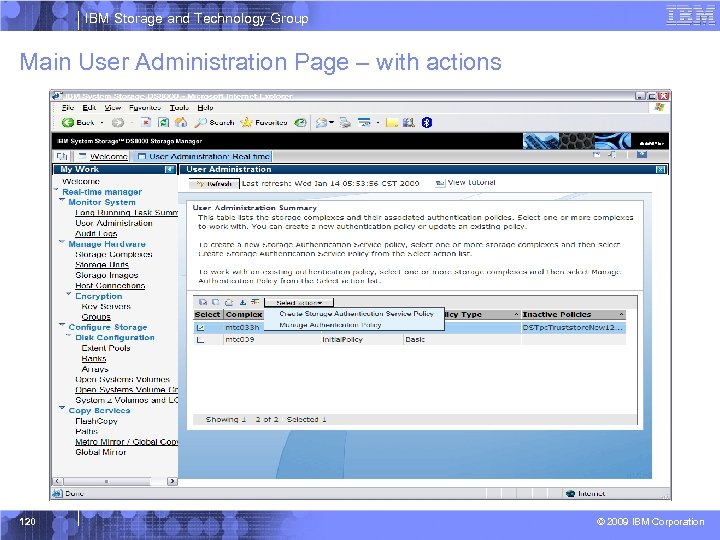Click the icon right of the IBM banner tabs
Viewport: 720px width, 540px height.
(x=641, y=155)
